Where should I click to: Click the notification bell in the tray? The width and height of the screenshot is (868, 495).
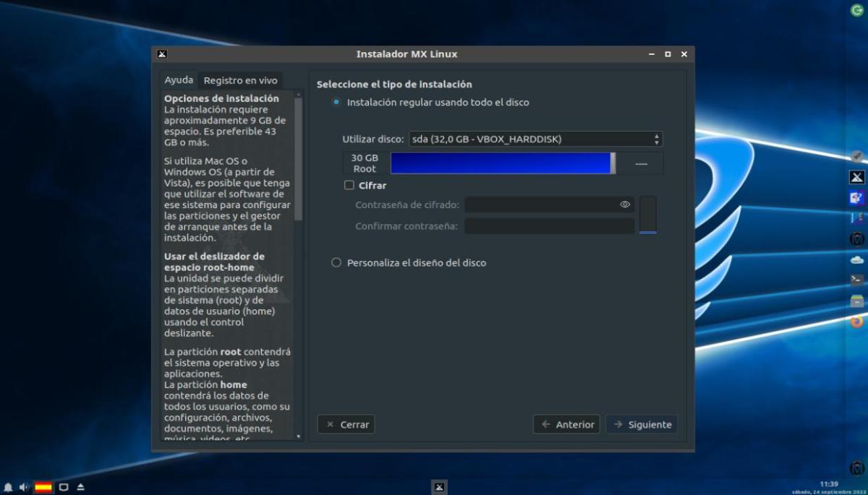[x=8, y=487]
